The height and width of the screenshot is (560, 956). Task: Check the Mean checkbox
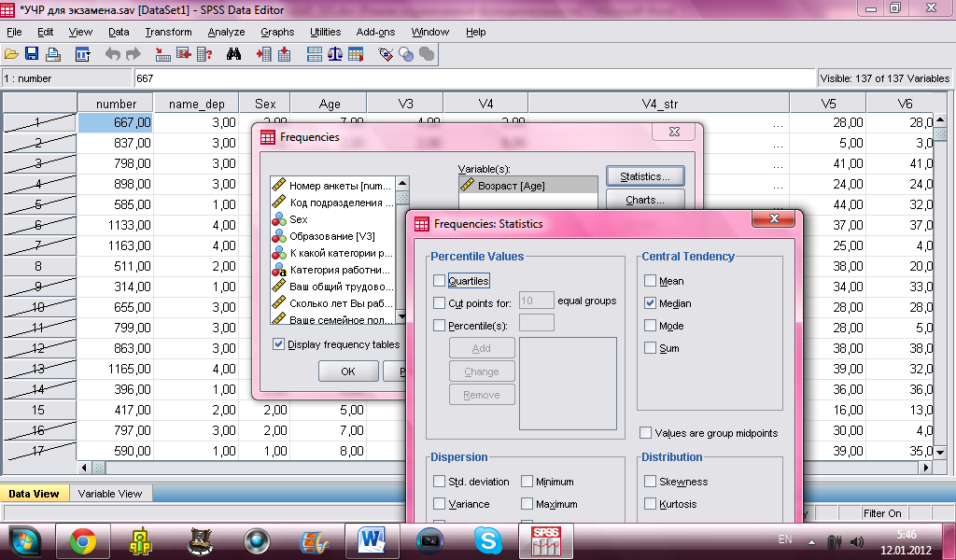click(x=650, y=280)
